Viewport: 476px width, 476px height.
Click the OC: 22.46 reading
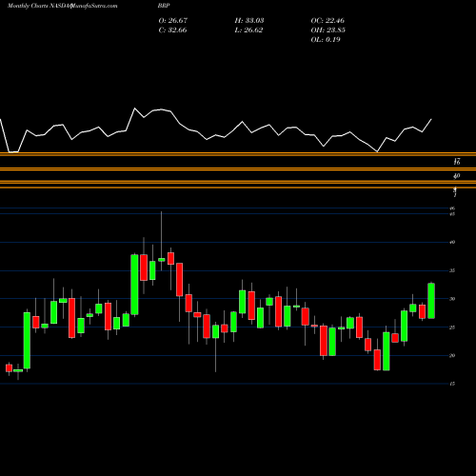327,21
